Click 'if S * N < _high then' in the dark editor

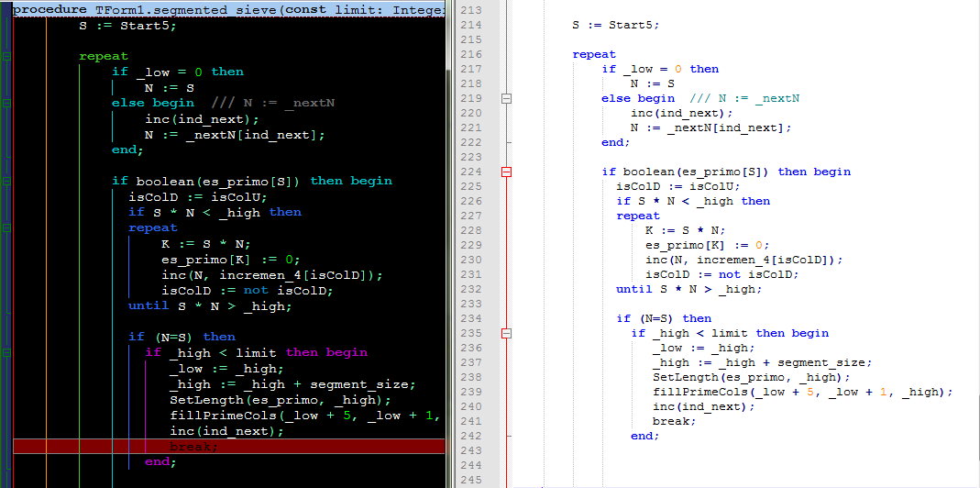(215, 213)
